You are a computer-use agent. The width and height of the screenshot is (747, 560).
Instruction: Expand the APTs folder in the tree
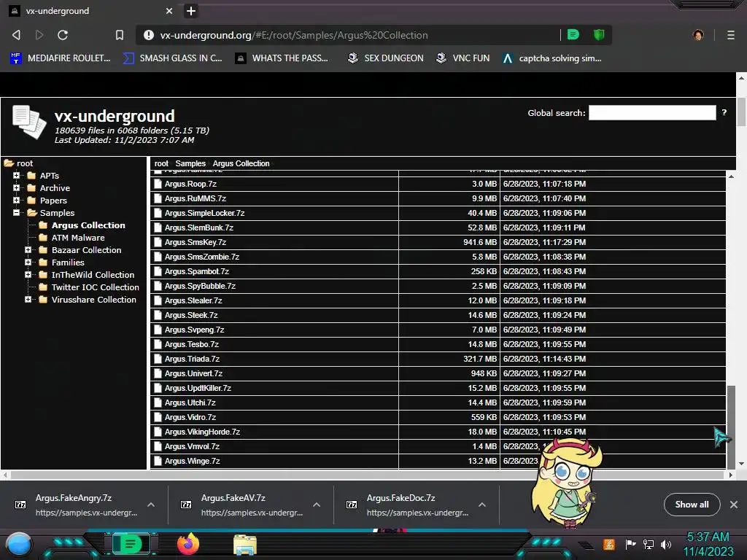[x=16, y=175]
